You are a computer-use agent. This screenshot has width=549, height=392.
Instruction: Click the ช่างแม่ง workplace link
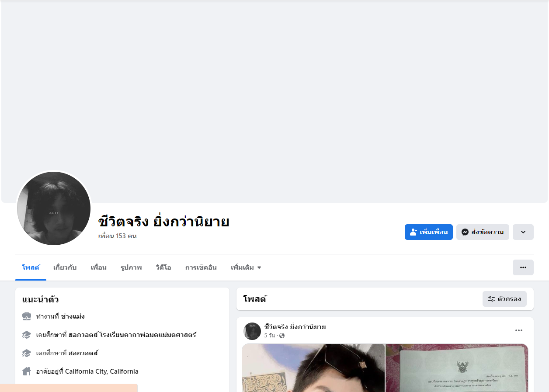tap(73, 316)
